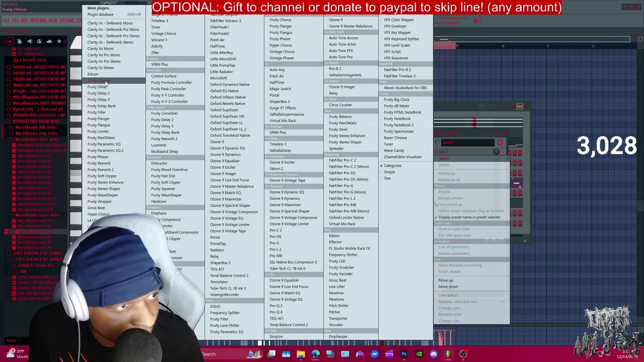Select the Categories view option
The height and width of the screenshot is (362, 644).
pos(392,166)
